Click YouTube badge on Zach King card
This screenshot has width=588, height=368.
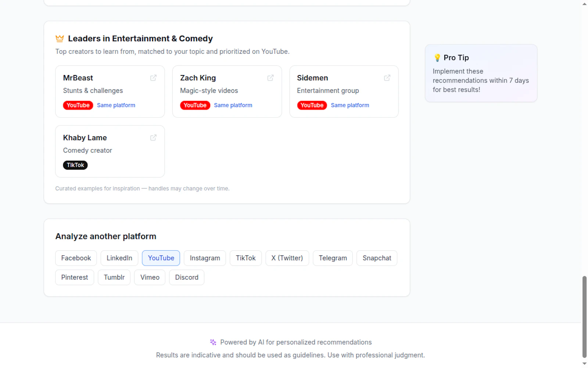coord(195,105)
